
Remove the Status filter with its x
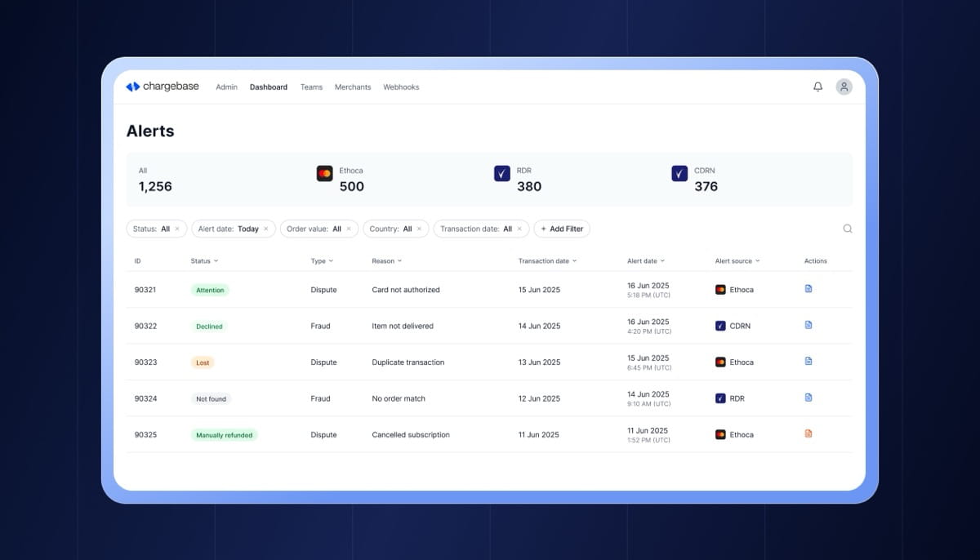177,229
